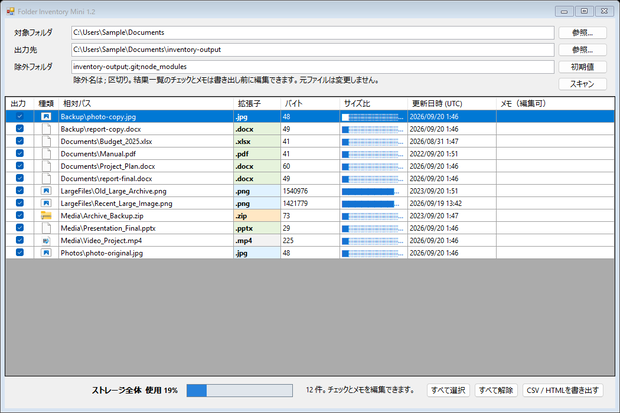Viewport: 620px width, 413px height.
Task: Click the image icon for Backup\photo-copy.jpg
Action: [x=46, y=116]
